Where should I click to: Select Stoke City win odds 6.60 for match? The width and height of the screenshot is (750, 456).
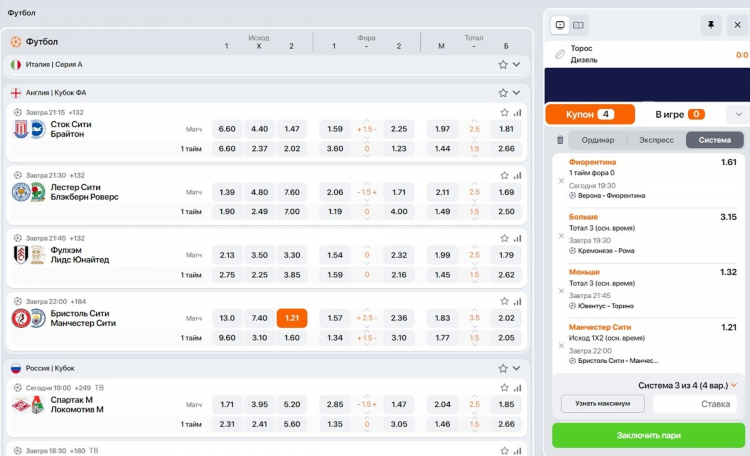(227, 129)
